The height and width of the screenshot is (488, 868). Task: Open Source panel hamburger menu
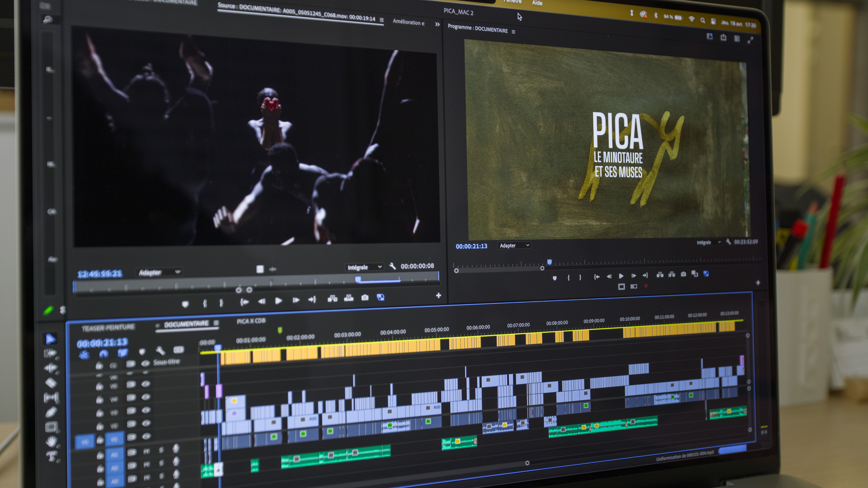coord(381,20)
